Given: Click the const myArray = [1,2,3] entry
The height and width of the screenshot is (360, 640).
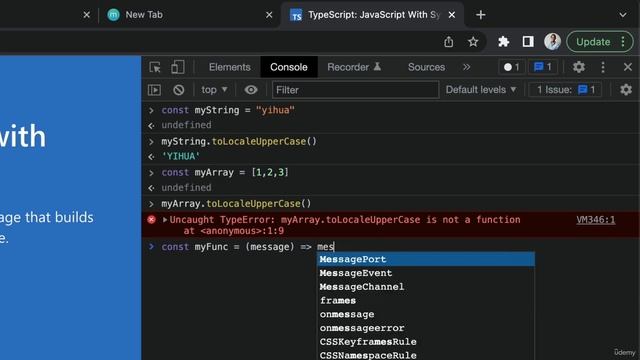Looking at the screenshot, I should click(225, 173).
